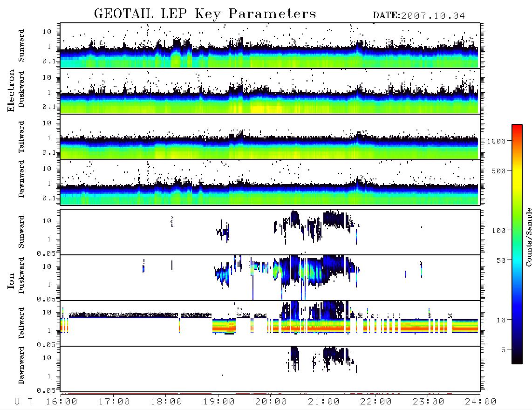Click the "GEOTAIL LEP Key Parameters" title

point(205,14)
